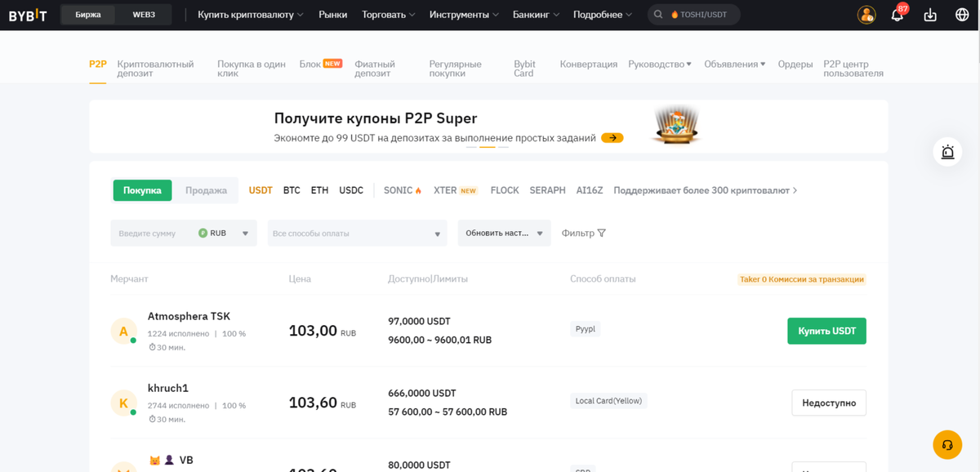Switch to WEB3 mode
The width and height of the screenshot is (980, 472).
click(x=144, y=15)
